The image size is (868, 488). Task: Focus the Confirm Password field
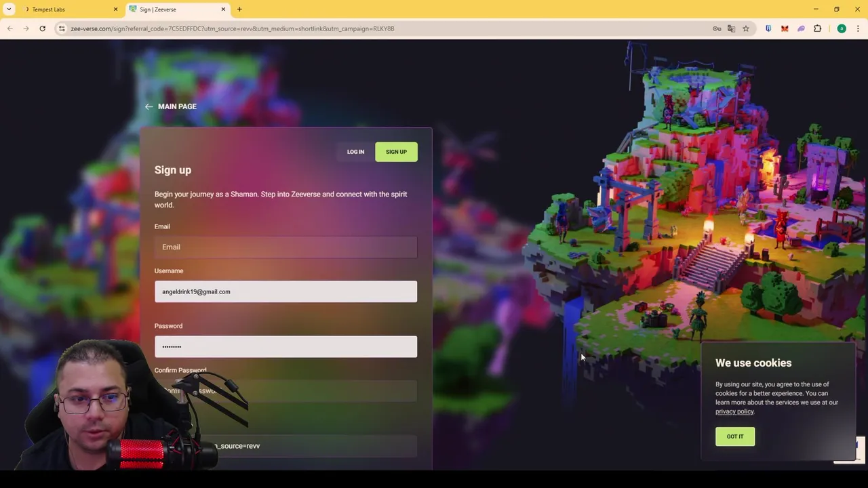[285, 391]
